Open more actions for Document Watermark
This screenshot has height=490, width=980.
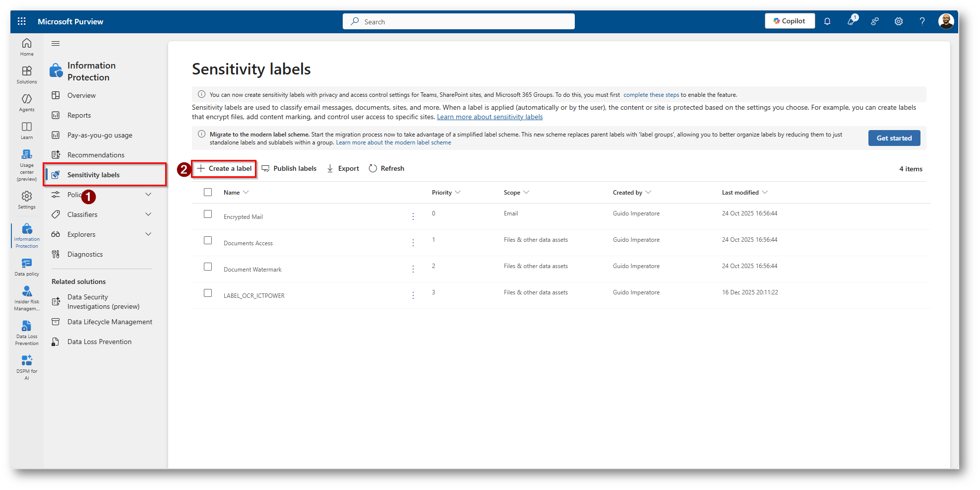[x=413, y=269]
